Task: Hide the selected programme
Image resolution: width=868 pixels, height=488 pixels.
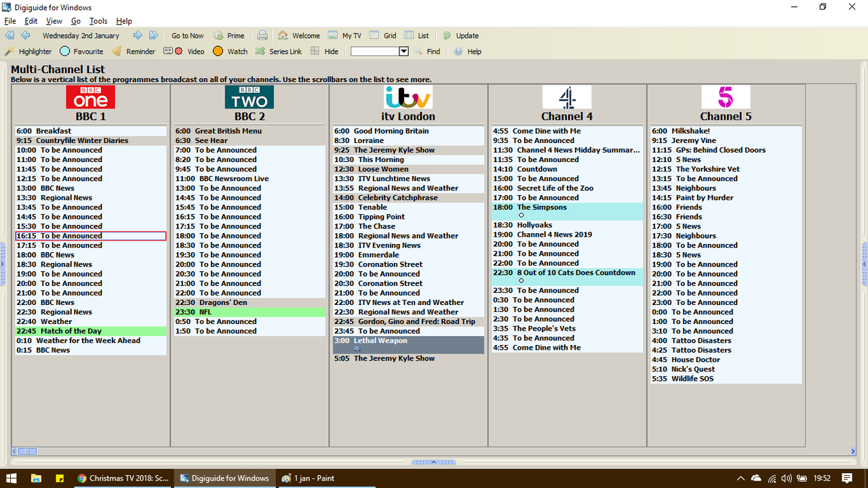Action: pyautogui.click(x=324, y=52)
